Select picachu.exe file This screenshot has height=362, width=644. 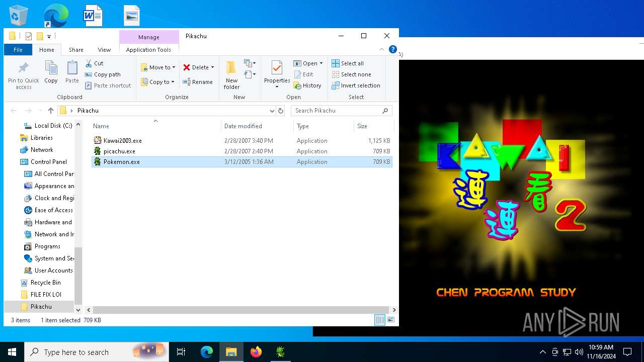point(242,151)
